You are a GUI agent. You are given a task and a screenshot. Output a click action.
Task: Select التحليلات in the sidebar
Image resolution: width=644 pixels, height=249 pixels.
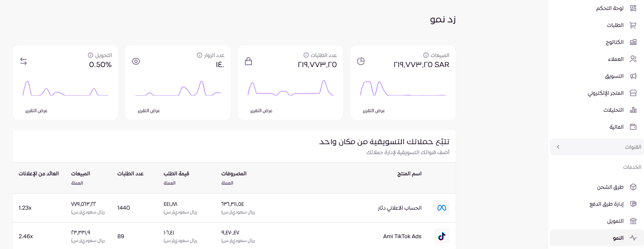point(613,110)
